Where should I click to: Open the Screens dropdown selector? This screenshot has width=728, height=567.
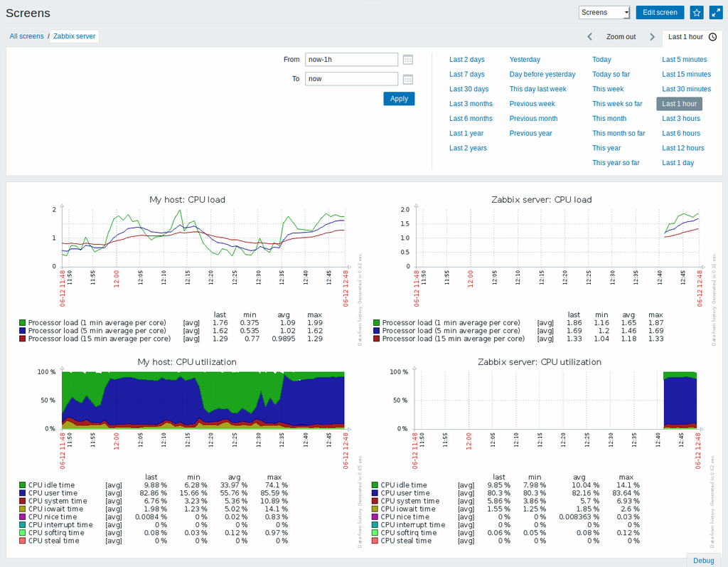point(604,13)
